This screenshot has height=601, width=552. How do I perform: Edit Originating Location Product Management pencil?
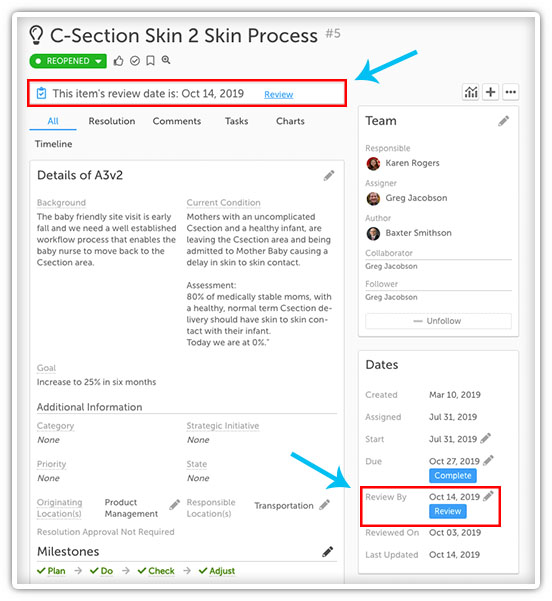point(174,504)
